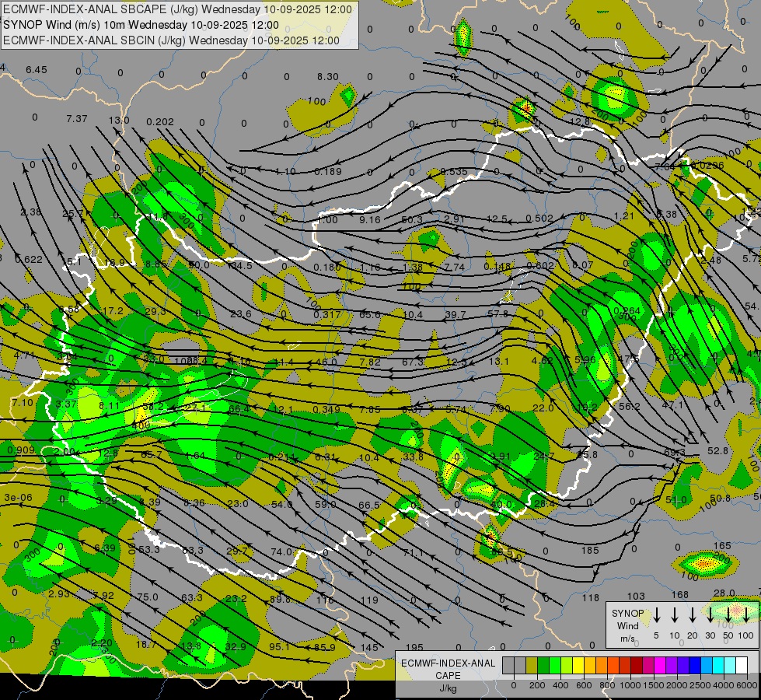This screenshot has height=700, width=761.
Task: Click the map value 75.0
Action: coord(148,597)
